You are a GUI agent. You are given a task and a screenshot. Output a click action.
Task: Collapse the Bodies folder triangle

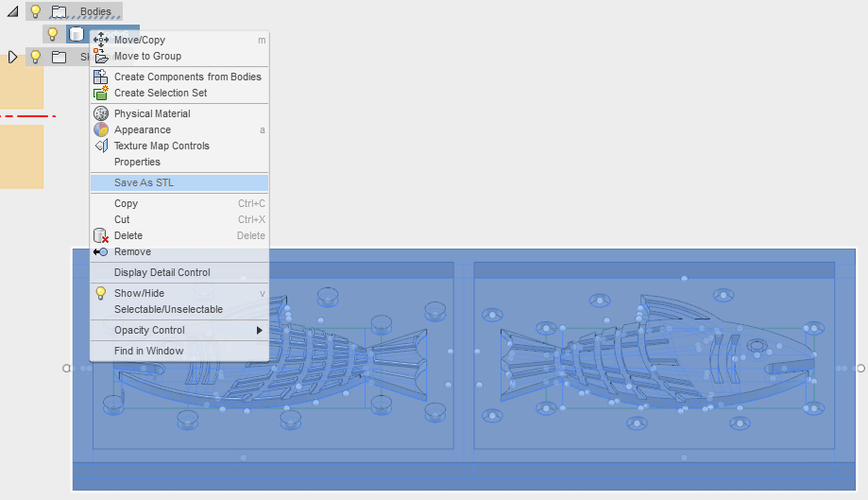pyautogui.click(x=12, y=11)
